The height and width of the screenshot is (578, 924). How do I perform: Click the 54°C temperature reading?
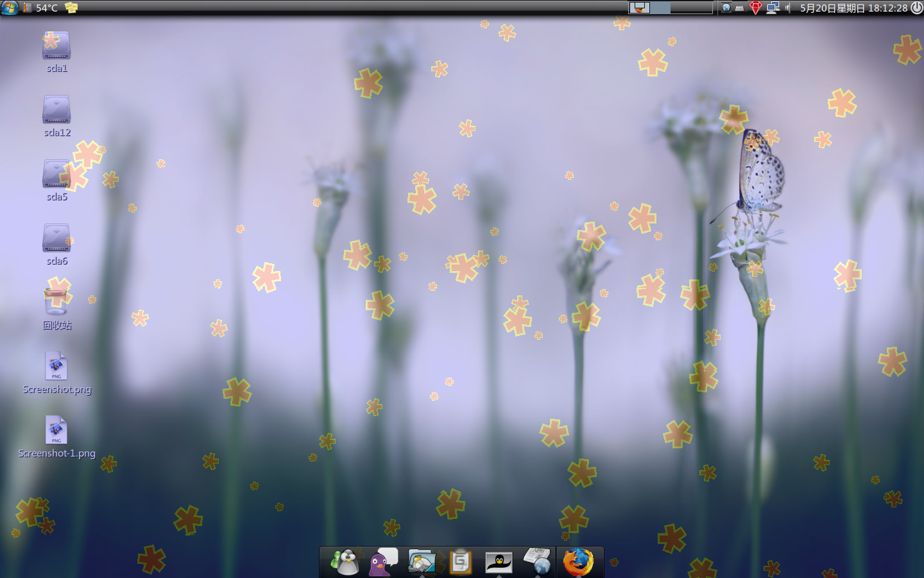click(x=47, y=8)
